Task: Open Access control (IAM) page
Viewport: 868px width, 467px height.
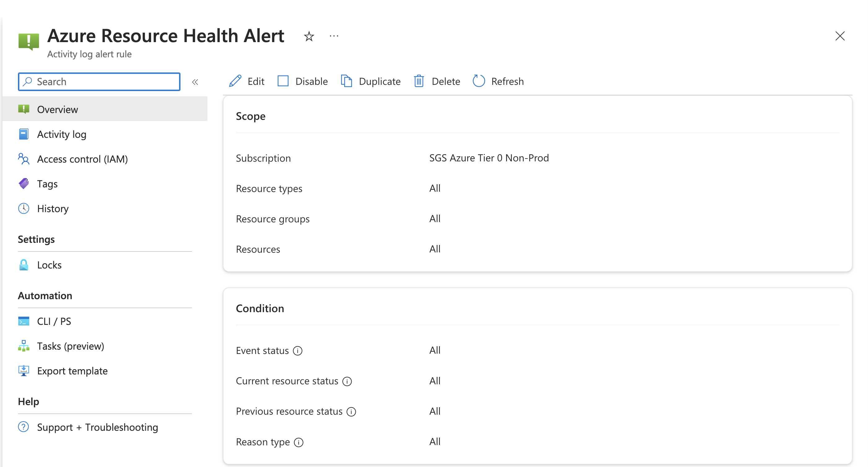Action: point(82,159)
